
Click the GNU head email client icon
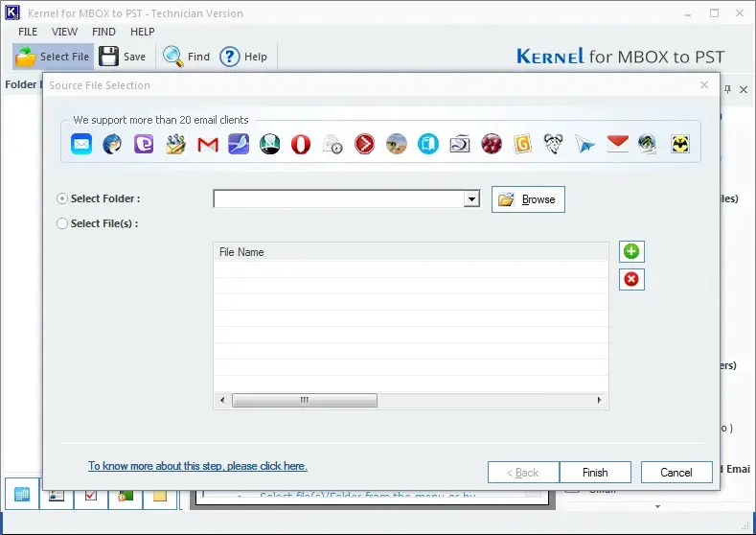point(554,144)
